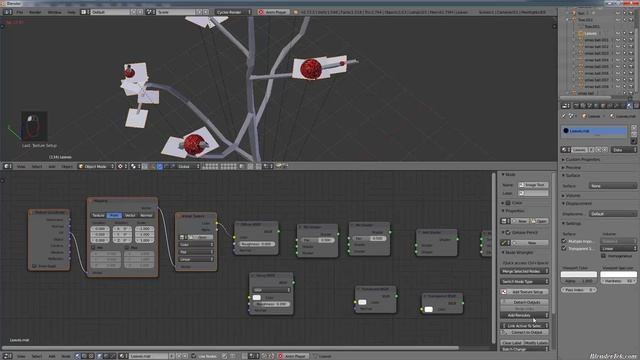Select Texture tab in Mapping node
Viewport: 640px width, 360px height.
pos(98,215)
